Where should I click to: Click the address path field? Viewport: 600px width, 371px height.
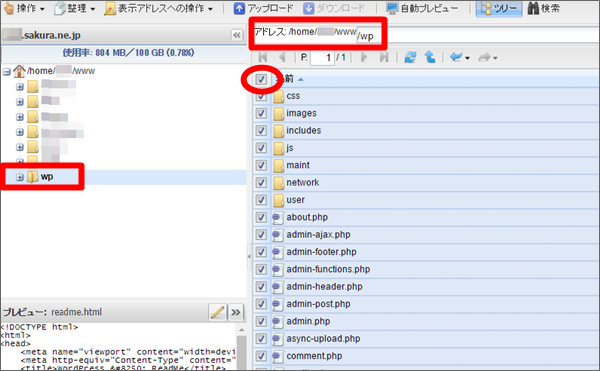[x=478, y=35]
